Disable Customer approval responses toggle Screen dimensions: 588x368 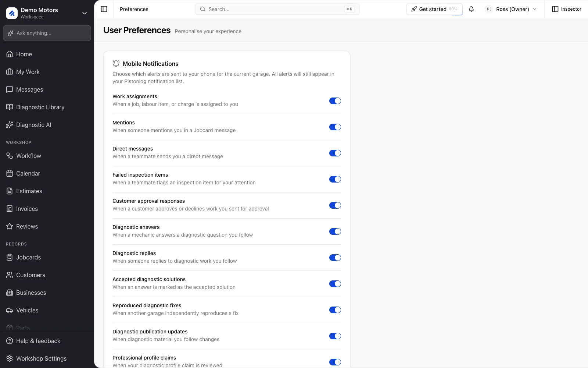pos(335,205)
